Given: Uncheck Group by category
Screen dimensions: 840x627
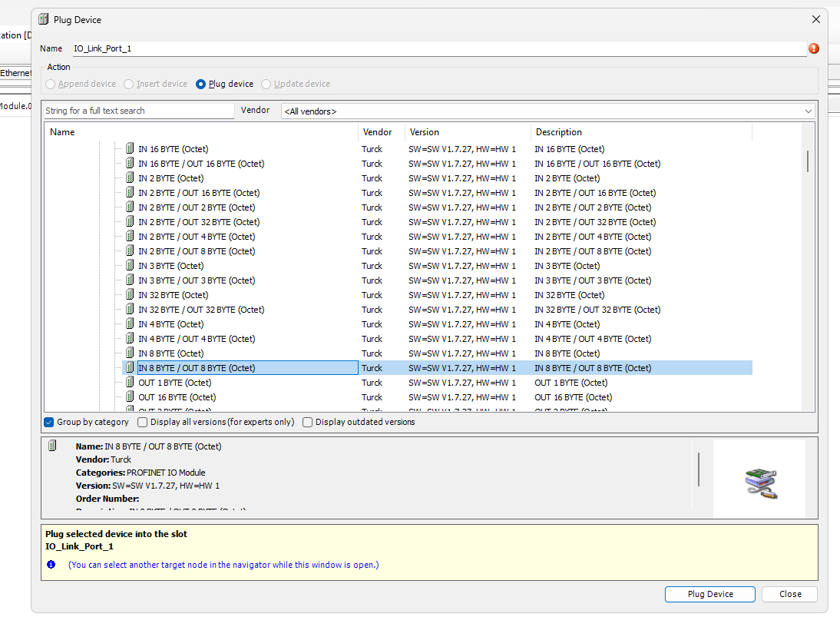Looking at the screenshot, I should pos(48,423).
